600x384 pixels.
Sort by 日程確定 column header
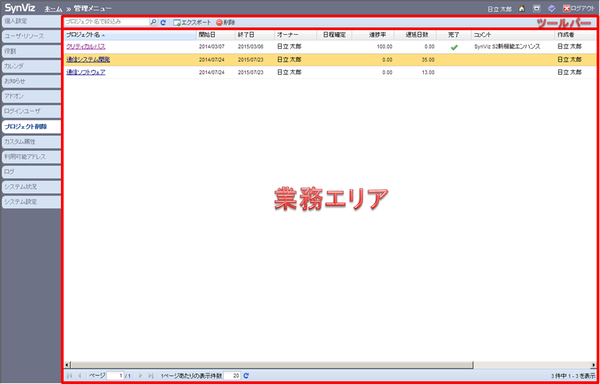[334, 35]
